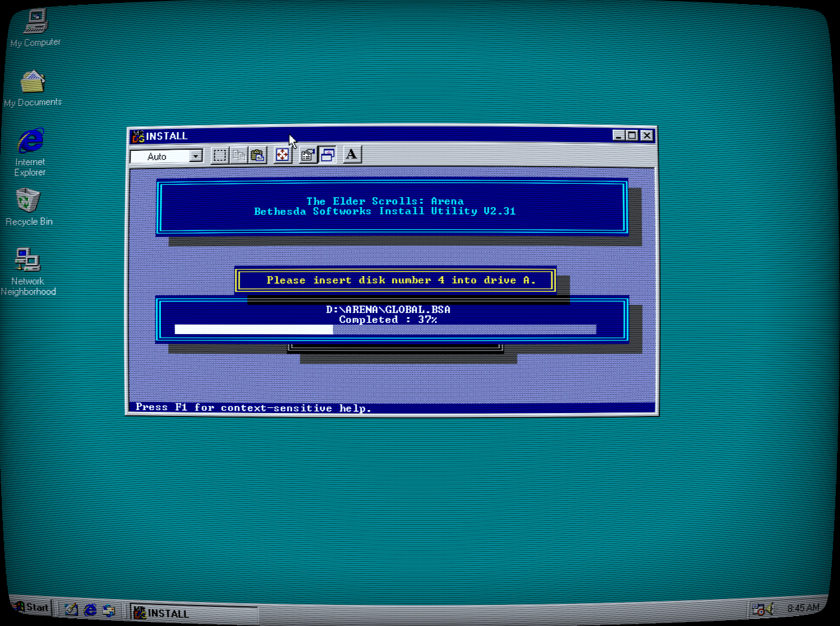Launch Internet Explorer from quick launch
840x626 pixels.
[90, 610]
